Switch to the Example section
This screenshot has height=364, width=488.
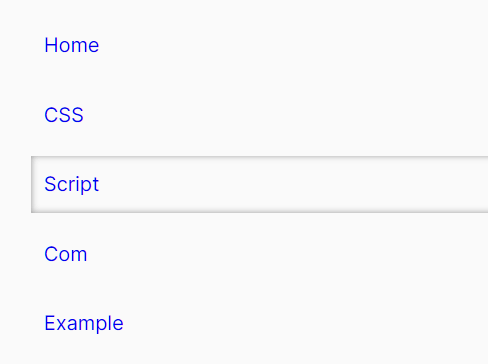click(x=84, y=323)
